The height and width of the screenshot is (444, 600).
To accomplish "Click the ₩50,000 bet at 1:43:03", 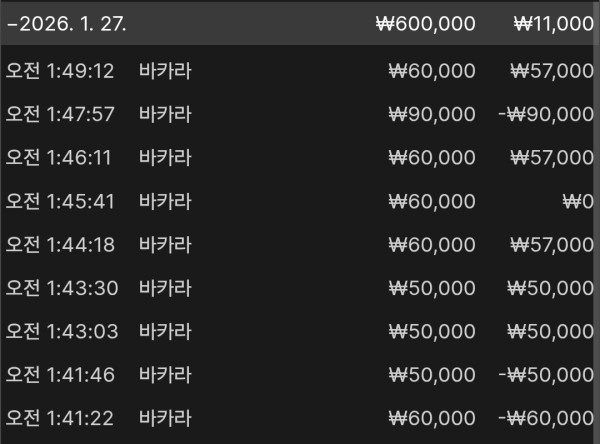I will pos(431,331).
